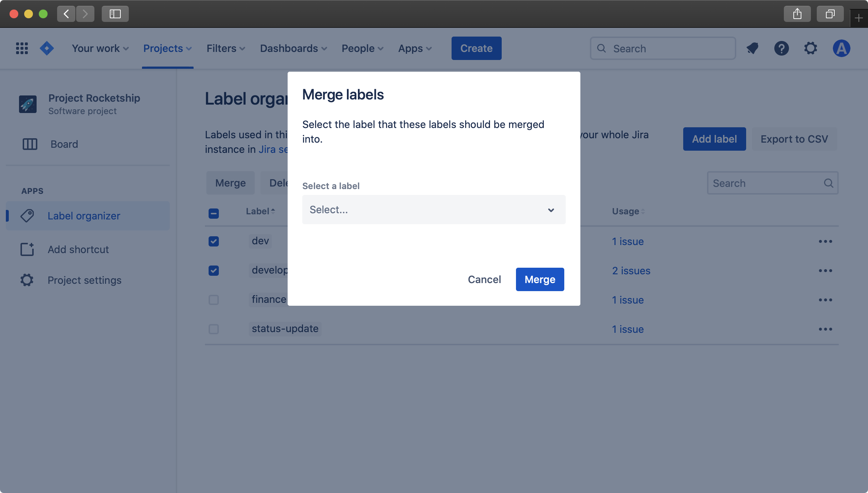The width and height of the screenshot is (868, 493).
Task: Expand the Select a label dropdown
Action: click(x=433, y=209)
